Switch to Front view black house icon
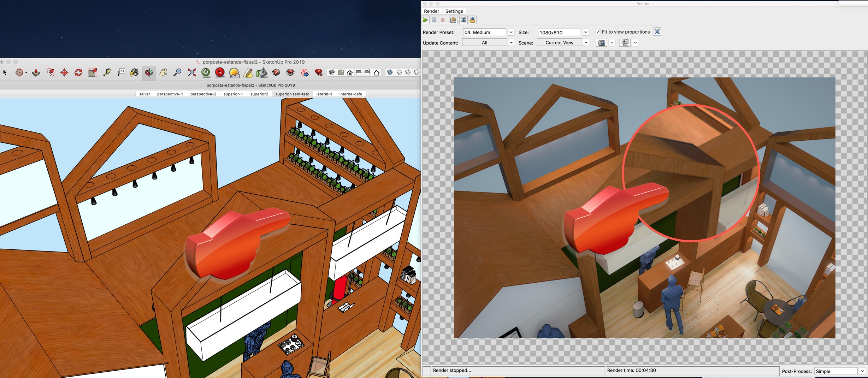Screen dimensions: 868x378 (x=350, y=73)
